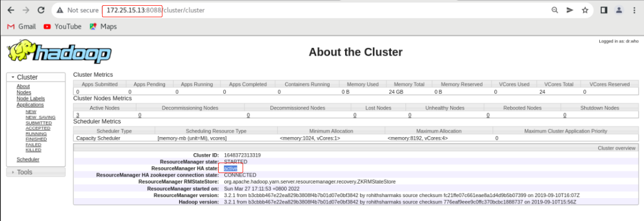
Task: Click the Unhealthy Nodes count link
Action: tap(410, 115)
